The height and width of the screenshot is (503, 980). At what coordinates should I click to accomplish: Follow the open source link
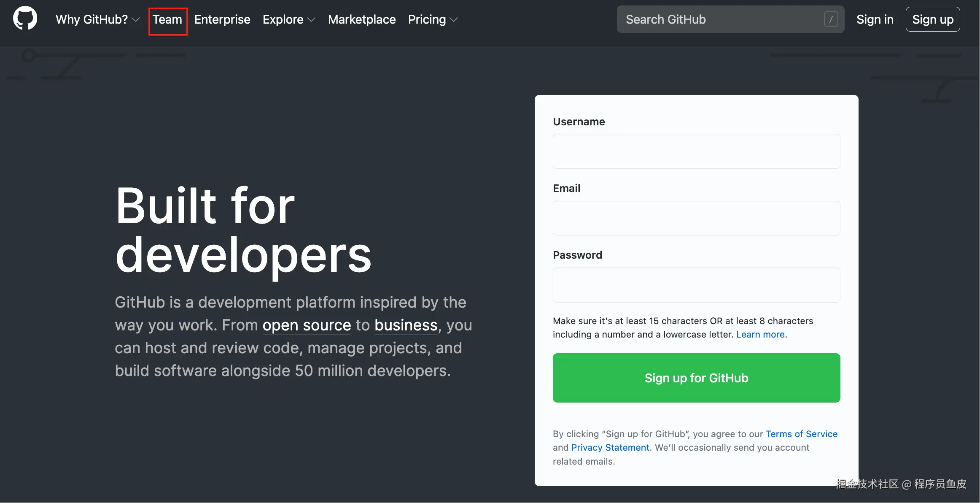click(x=307, y=325)
